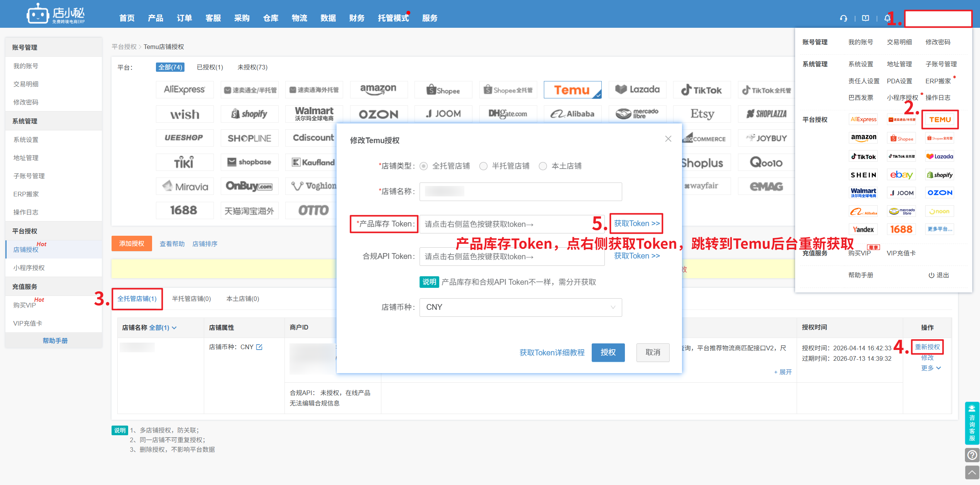Click the edit icon beside store currency CNY
980x485 pixels.
click(x=259, y=347)
